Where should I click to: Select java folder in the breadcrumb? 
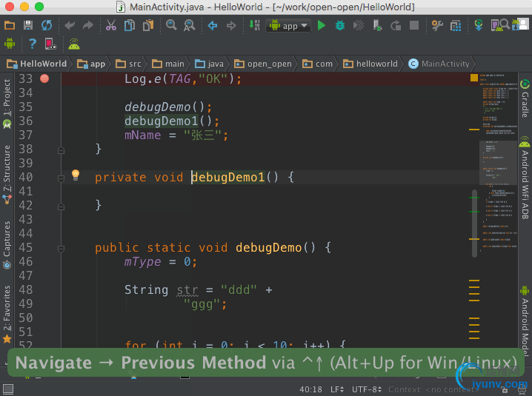pos(210,64)
